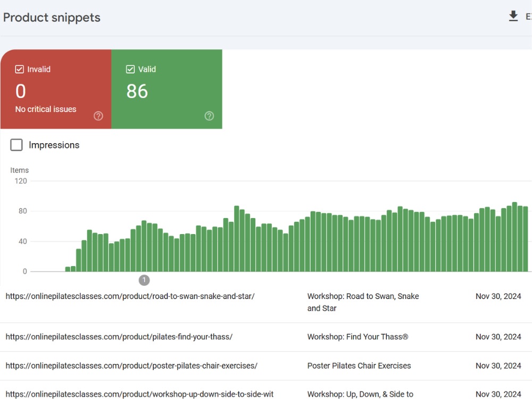Click the export download icon
The image size is (532, 399).
coord(513,16)
